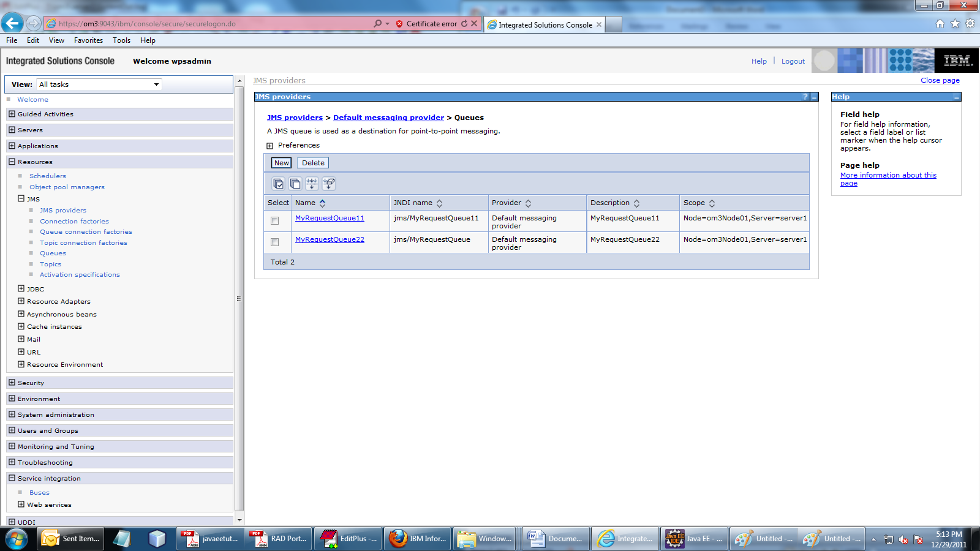Open Java EE IDE taskbar item

pos(695,539)
